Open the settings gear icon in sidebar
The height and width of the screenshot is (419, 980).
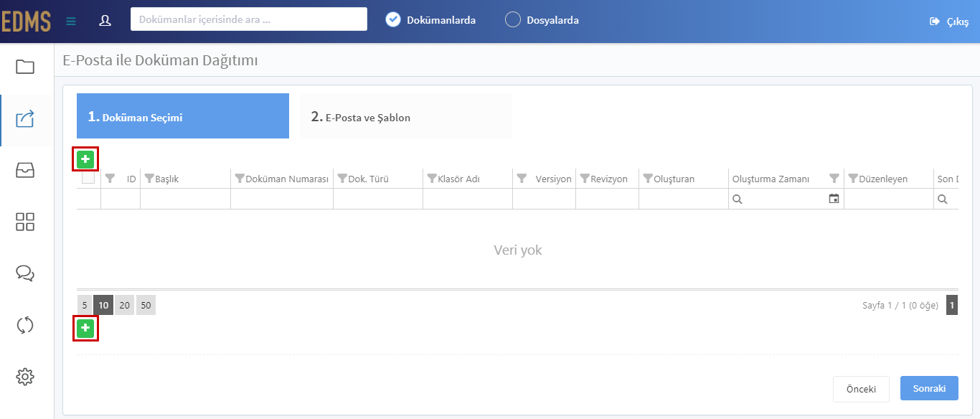coord(25,376)
